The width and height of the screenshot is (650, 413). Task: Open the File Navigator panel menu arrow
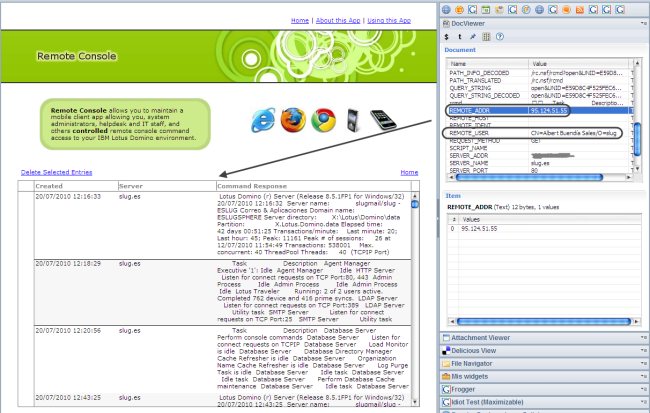[643, 364]
